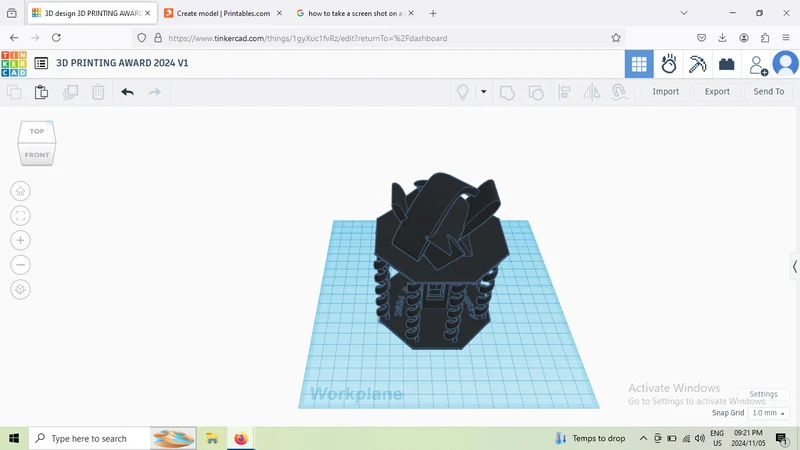
Task: Open the Save to Pocket icon
Action: pos(702,38)
